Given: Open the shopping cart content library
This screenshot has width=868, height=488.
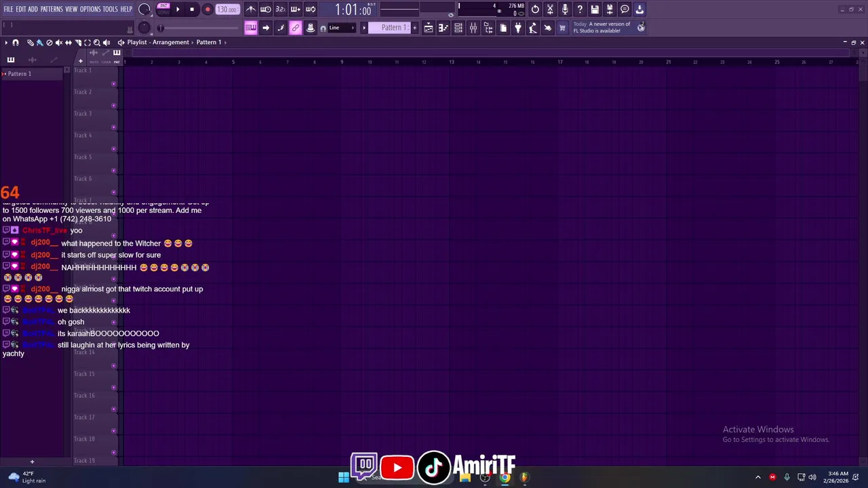Looking at the screenshot, I should click(x=562, y=28).
